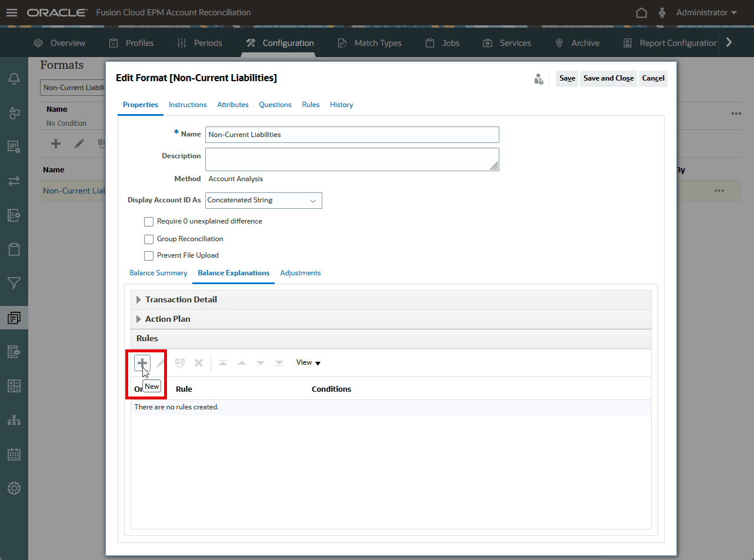754x560 pixels.
Task: Switch to Adjustments sub-tab
Action: (x=301, y=273)
